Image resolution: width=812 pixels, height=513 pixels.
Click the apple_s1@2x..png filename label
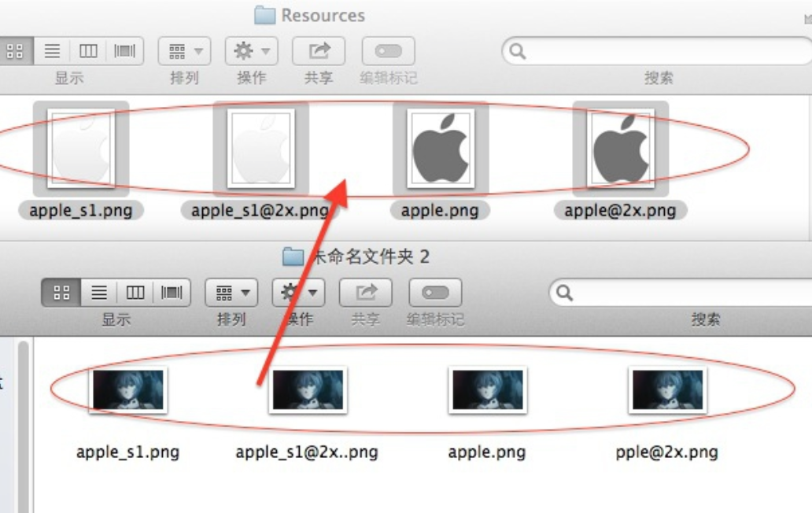(307, 452)
